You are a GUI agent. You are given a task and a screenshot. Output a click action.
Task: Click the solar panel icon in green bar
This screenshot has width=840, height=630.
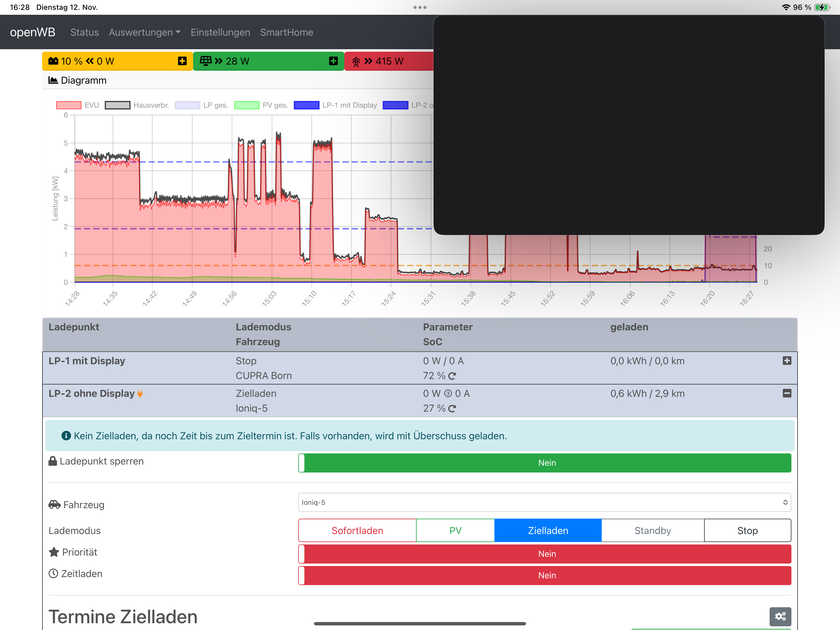tap(205, 61)
